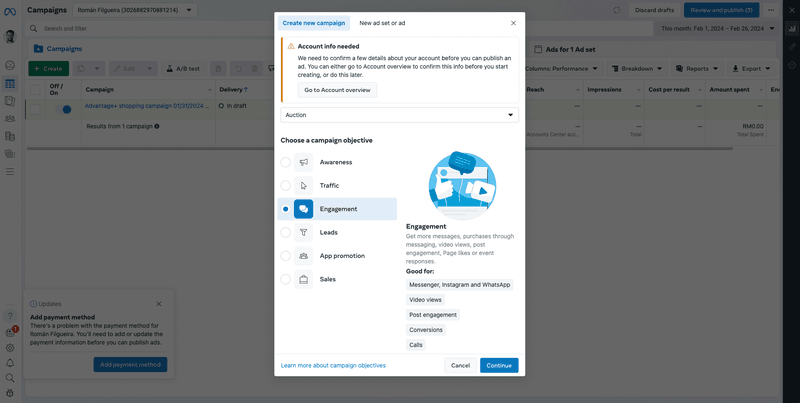Open the history clock icon in right panel
This screenshot has width=800, height=403.
[x=792, y=65]
